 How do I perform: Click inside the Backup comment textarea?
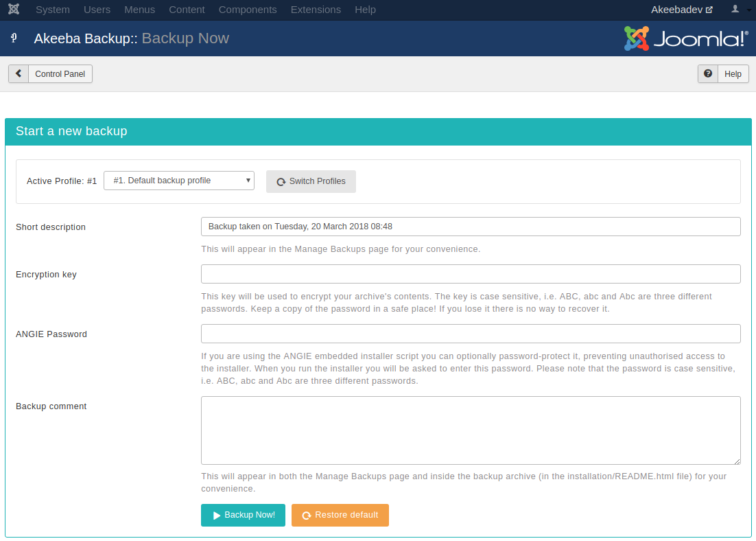click(471, 430)
